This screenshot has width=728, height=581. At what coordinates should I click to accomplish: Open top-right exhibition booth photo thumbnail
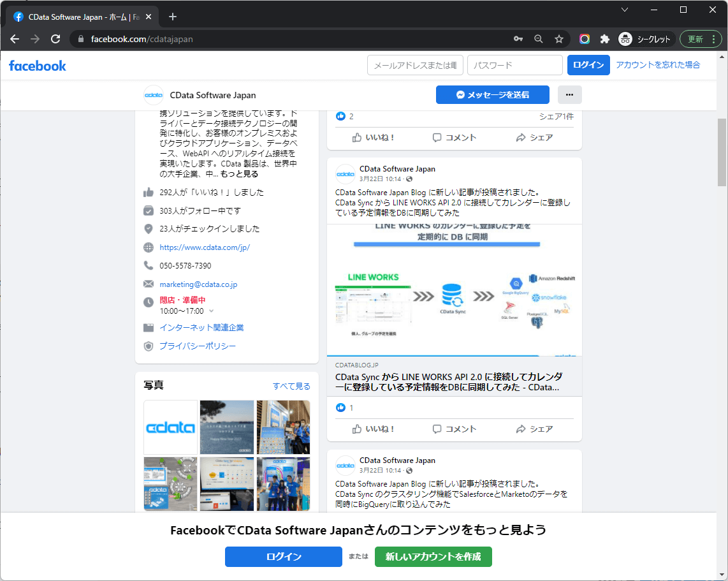[283, 427]
